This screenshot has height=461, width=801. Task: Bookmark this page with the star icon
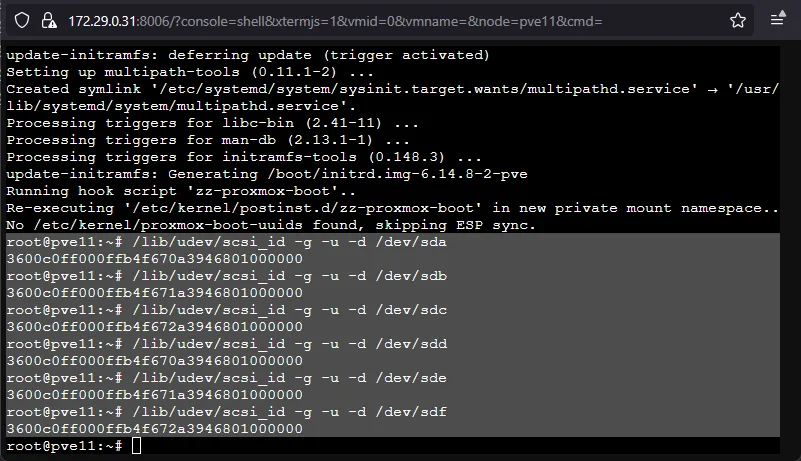738,20
